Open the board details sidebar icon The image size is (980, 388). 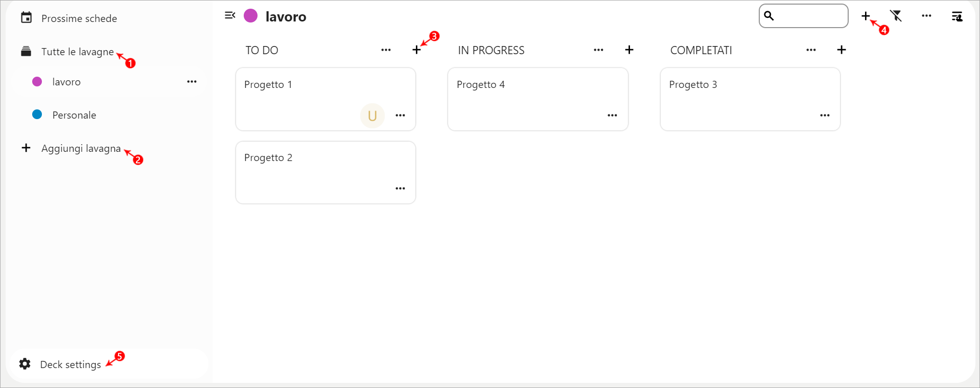pos(956,16)
